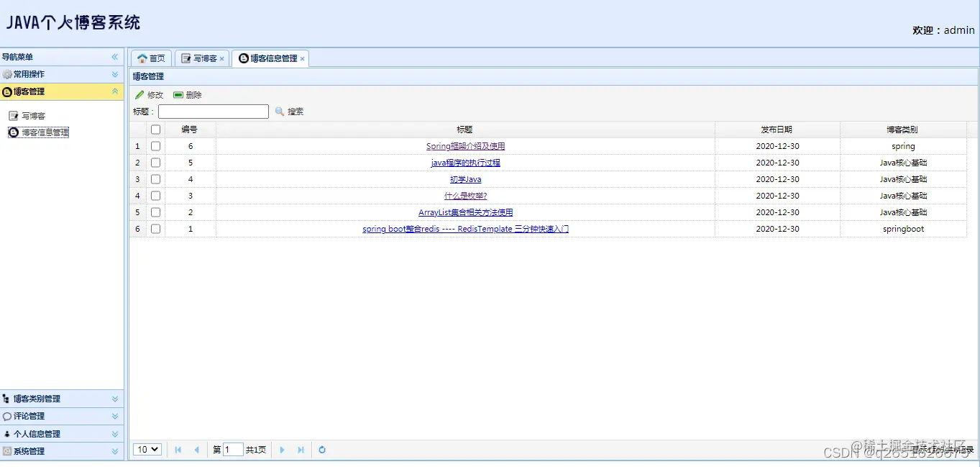Close the 博客信息管理 tab

pos(303,59)
